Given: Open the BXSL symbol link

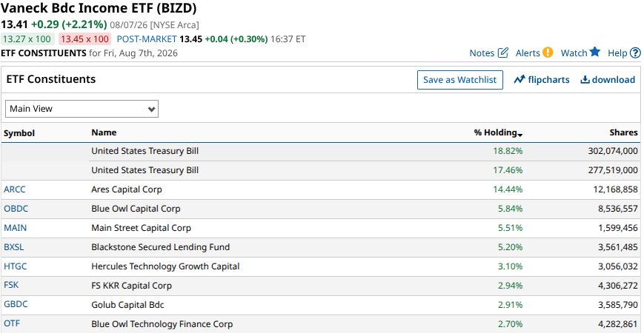Looking at the screenshot, I should pos(14,247).
